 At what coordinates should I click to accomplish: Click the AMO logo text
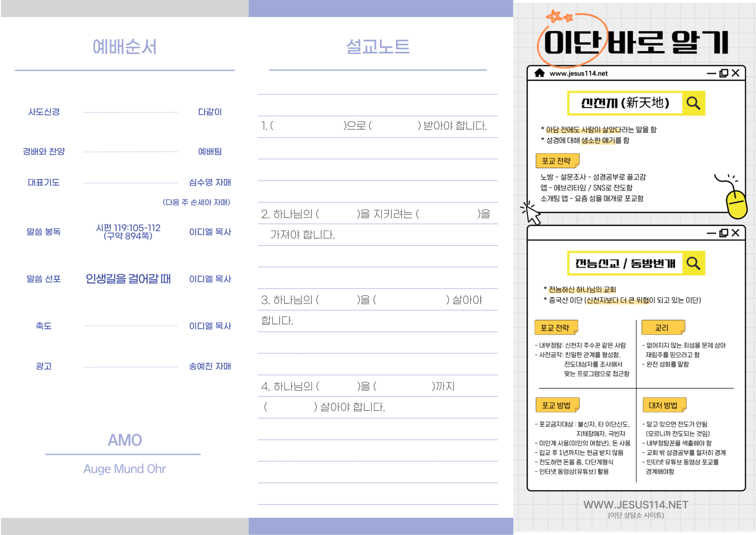[x=125, y=440]
